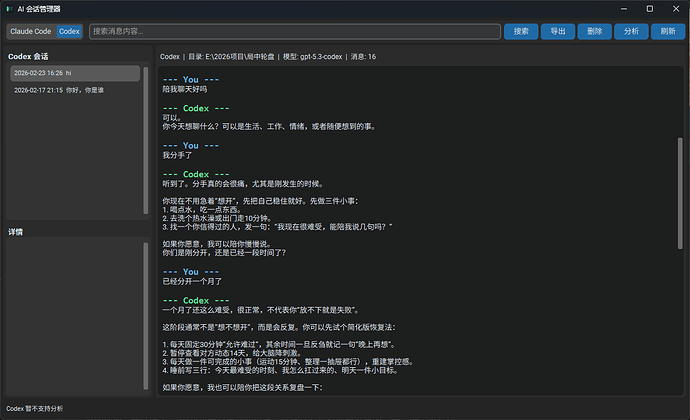Click the 删除 delete button
690x420 pixels.
point(595,31)
